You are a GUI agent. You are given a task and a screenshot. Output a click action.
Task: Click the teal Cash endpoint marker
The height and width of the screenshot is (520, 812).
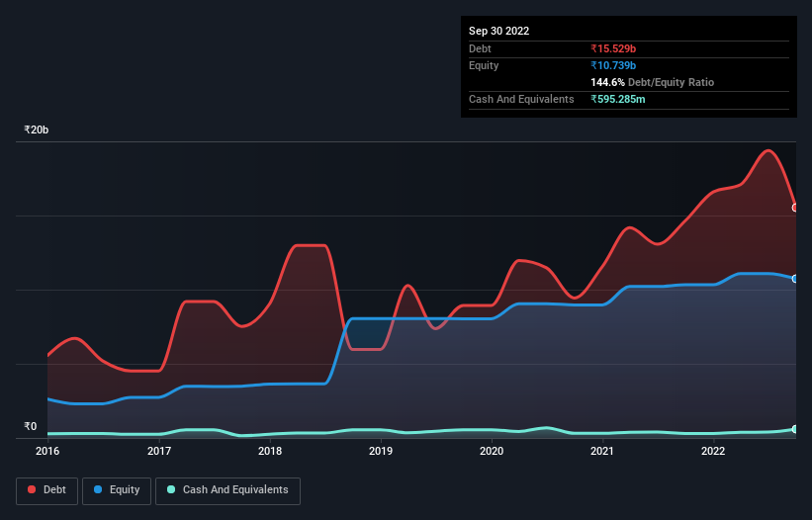pos(795,429)
